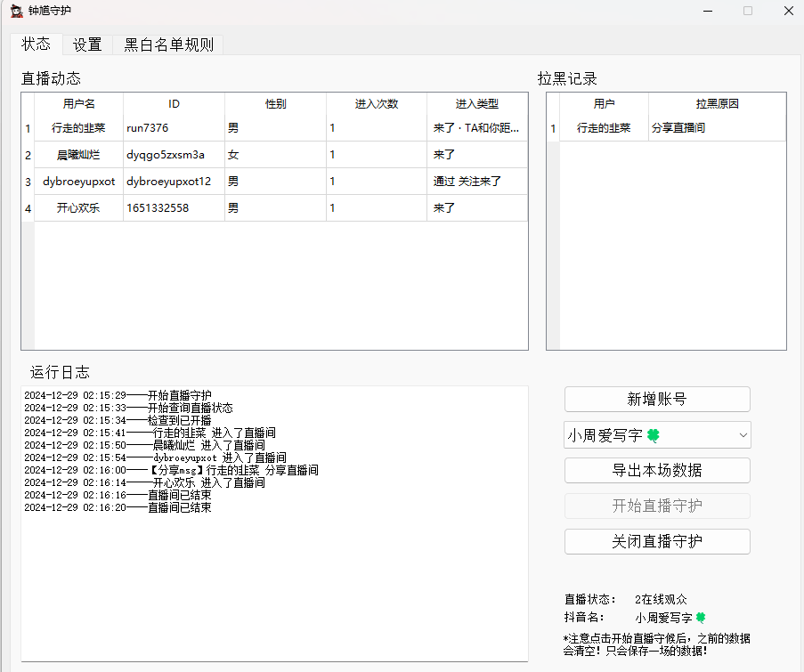
Task: Click the 新增账号 button
Action: point(657,399)
